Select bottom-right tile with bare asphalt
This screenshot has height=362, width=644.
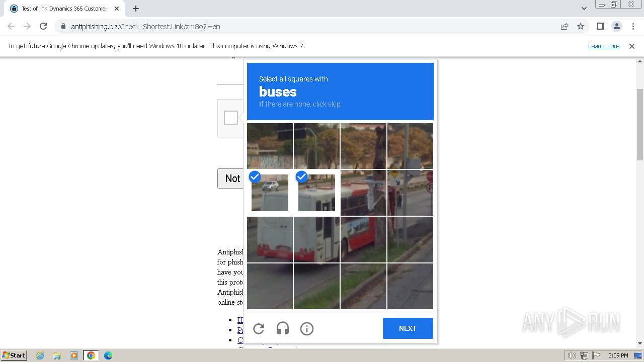pos(410,286)
